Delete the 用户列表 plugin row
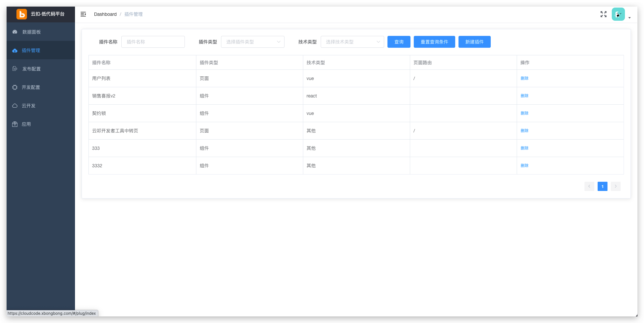The width and height of the screenshot is (644, 323). tap(524, 78)
